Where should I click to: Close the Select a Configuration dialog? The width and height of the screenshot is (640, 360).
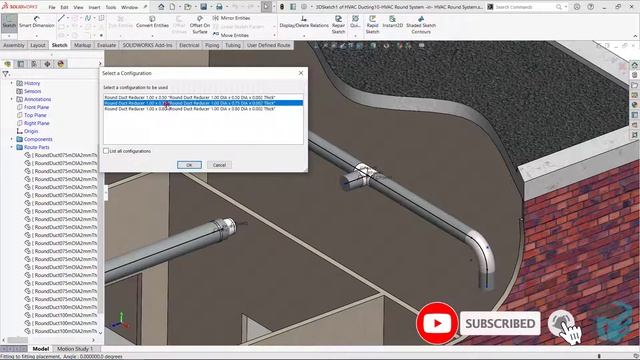tap(301, 73)
